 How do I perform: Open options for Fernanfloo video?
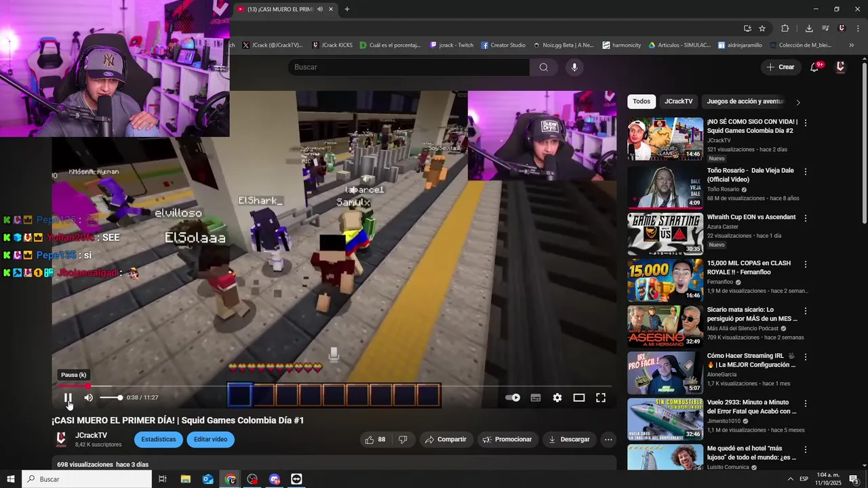[806, 264]
